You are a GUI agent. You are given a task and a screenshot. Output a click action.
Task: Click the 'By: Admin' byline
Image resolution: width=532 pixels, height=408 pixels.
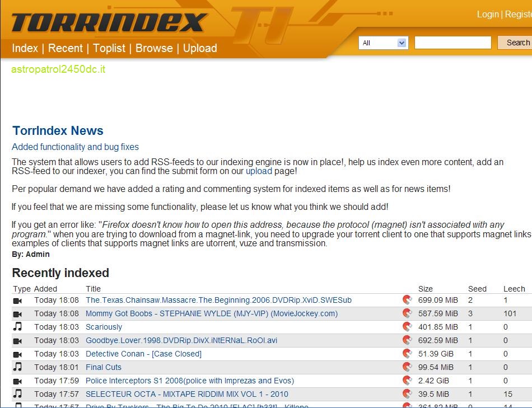point(31,254)
